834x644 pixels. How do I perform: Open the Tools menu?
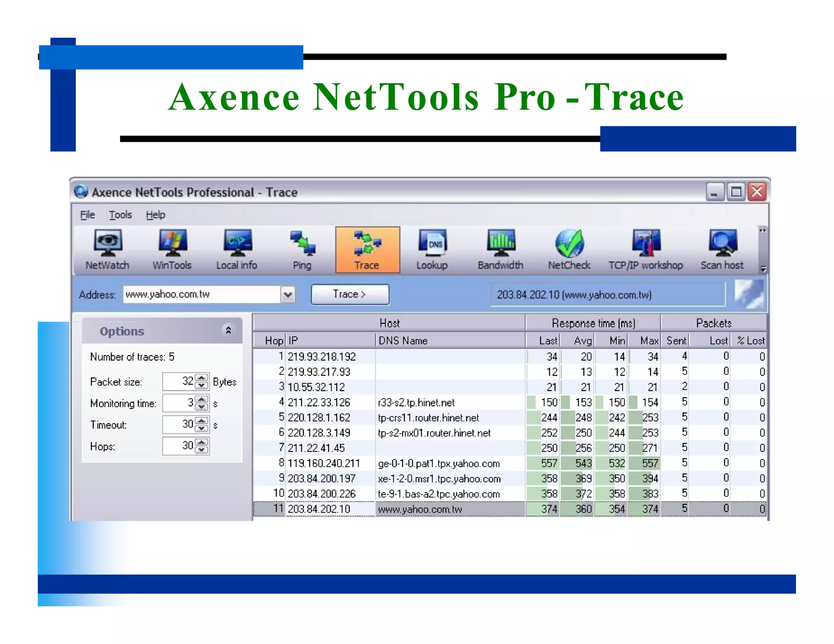pyautogui.click(x=120, y=215)
